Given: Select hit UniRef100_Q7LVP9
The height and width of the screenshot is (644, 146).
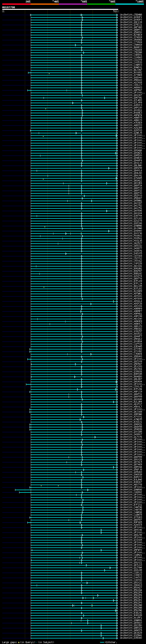Looking at the screenshot, I should (x=131, y=103).
